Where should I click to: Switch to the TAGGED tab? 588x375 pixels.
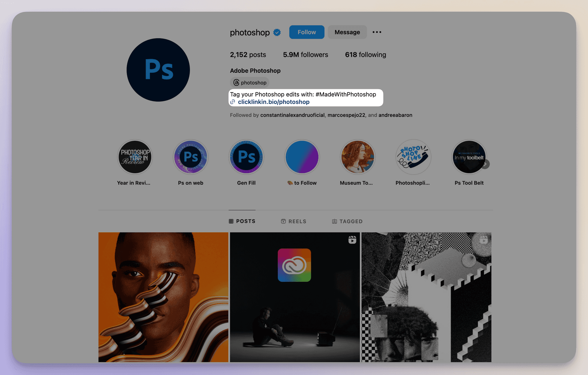tap(347, 221)
